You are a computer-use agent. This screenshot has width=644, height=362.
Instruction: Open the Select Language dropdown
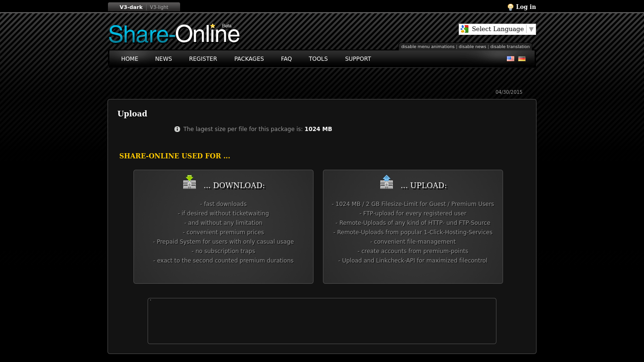[497, 29]
